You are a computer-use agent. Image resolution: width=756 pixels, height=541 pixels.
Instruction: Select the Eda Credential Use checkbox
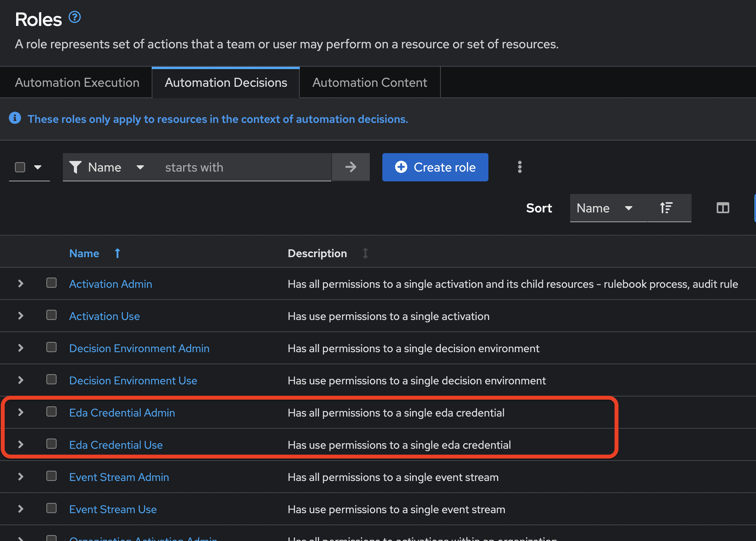click(51, 444)
